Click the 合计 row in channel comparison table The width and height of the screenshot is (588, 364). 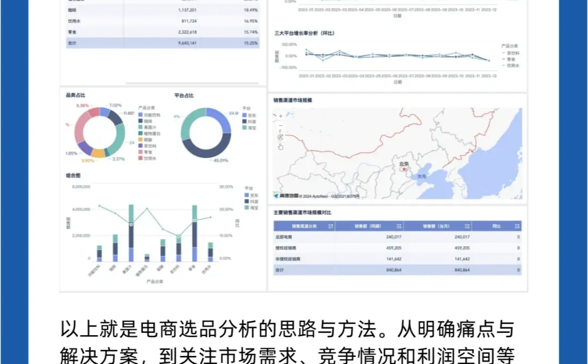coord(397,270)
